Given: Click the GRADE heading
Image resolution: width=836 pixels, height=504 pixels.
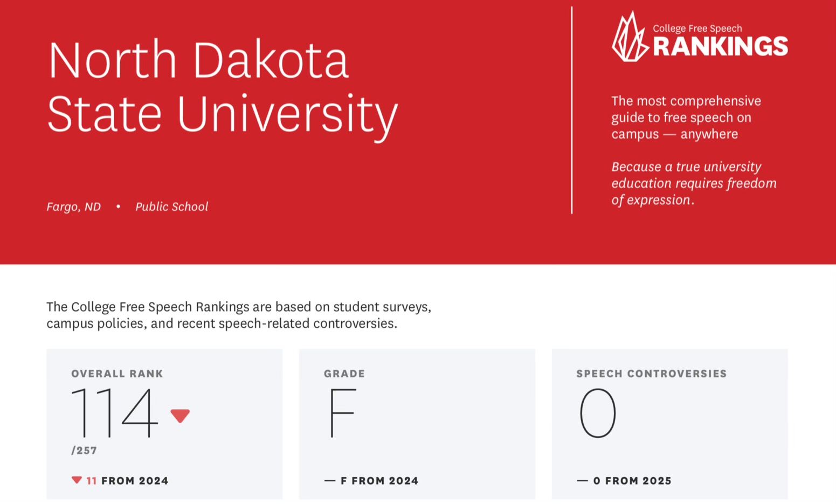Looking at the screenshot, I should point(344,374).
